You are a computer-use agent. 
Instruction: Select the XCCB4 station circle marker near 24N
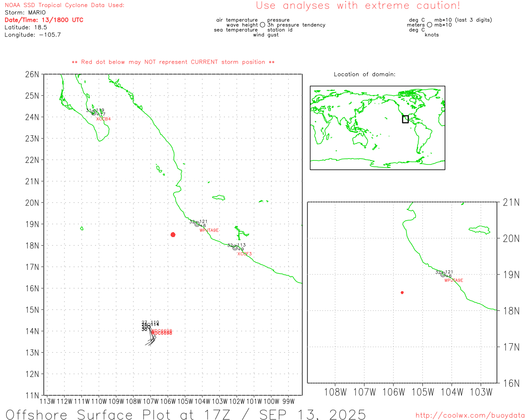94,113
